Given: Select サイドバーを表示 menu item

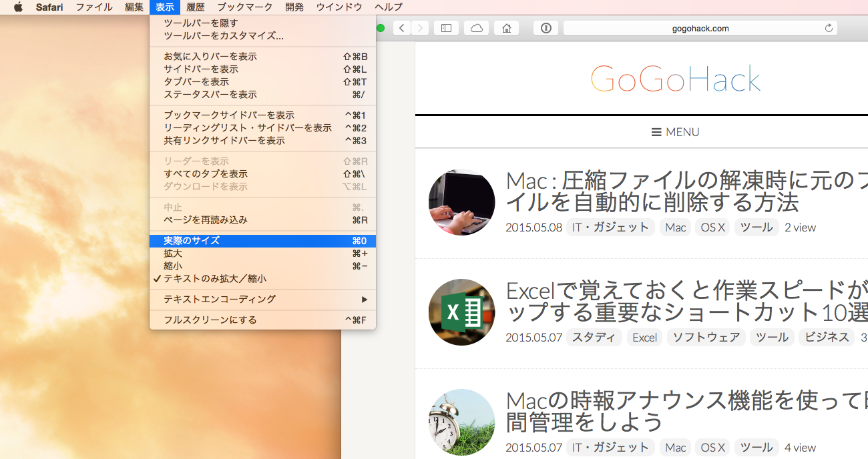Looking at the screenshot, I should pos(262,69).
